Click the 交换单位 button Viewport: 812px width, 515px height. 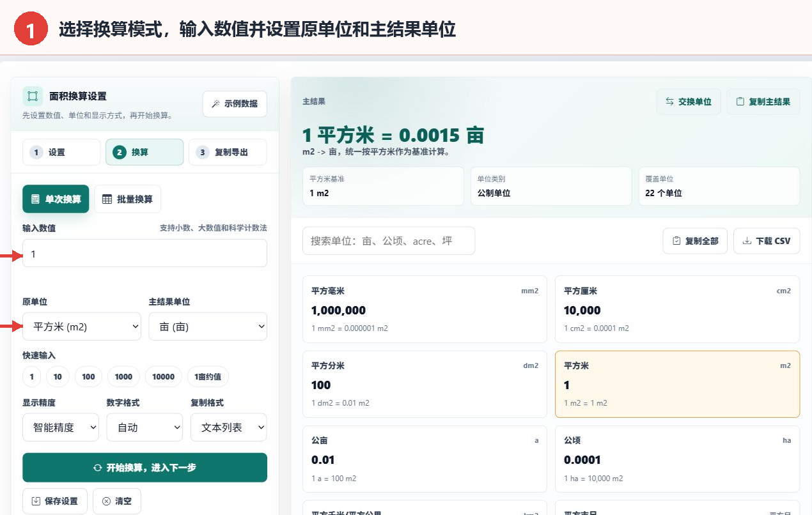tap(689, 102)
